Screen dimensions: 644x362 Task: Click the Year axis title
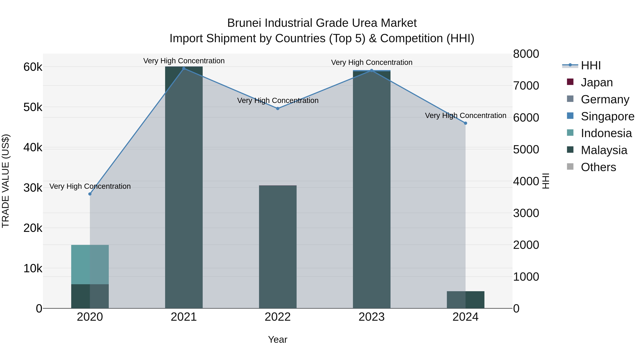coord(278,340)
